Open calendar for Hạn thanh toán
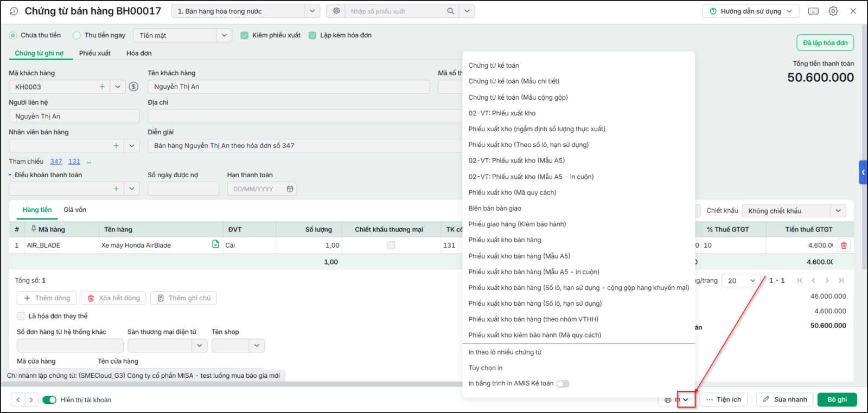868x413 pixels. click(290, 189)
